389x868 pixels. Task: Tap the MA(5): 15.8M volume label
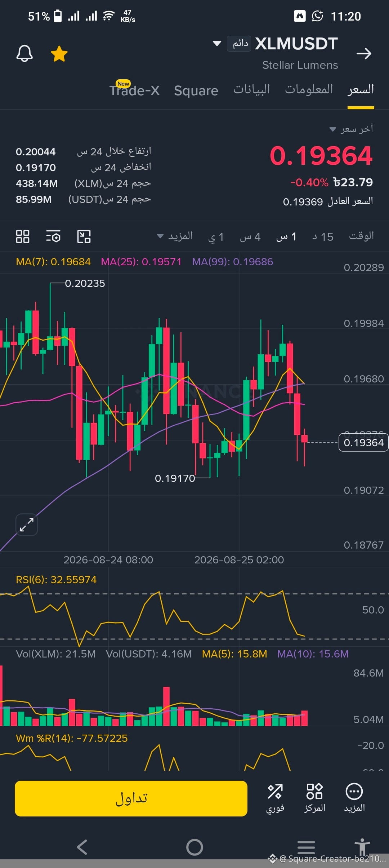point(234,654)
